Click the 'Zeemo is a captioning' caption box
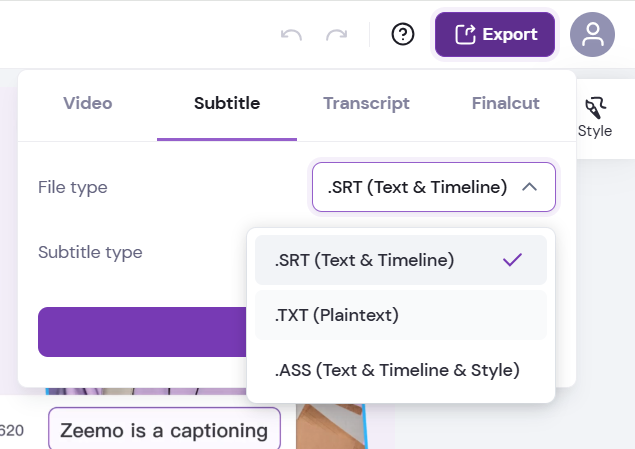Viewport: 635px width, 449px height. pos(164,430)
